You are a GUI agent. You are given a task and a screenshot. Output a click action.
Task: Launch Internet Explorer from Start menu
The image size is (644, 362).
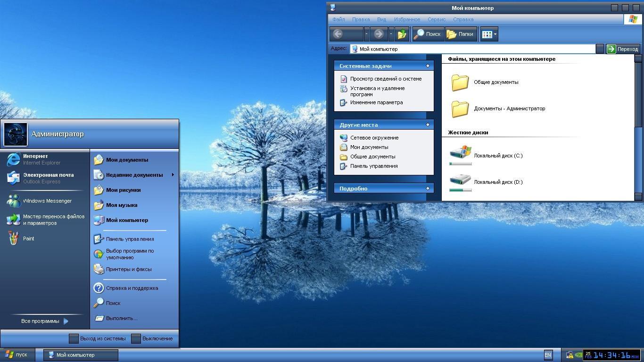coord(35,159)
